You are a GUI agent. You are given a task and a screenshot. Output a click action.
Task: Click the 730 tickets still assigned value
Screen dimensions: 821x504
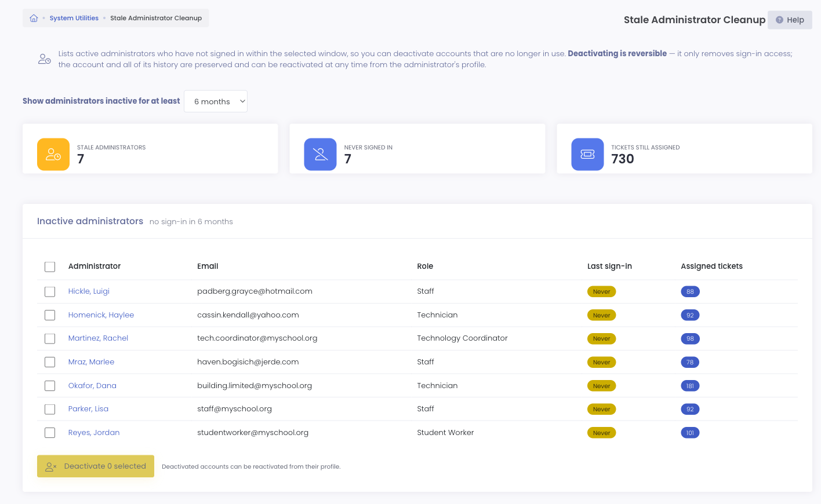pos(623,159)
